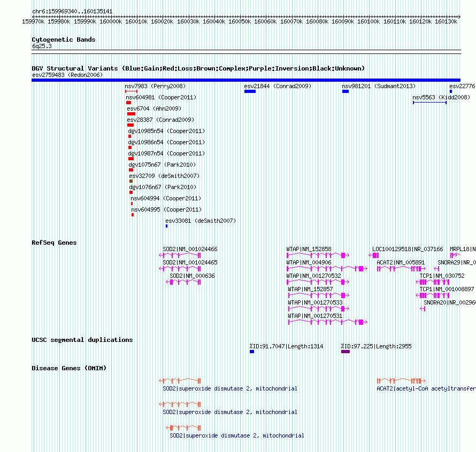Click the 160100k mark on the ruler

368,21
